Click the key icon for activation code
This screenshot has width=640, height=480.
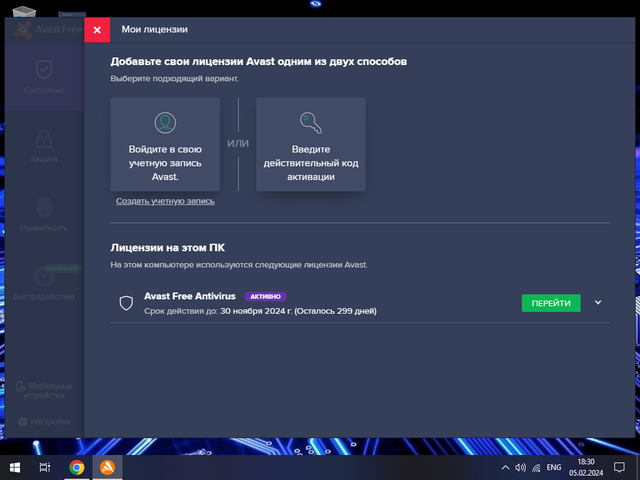pos(311,122)
